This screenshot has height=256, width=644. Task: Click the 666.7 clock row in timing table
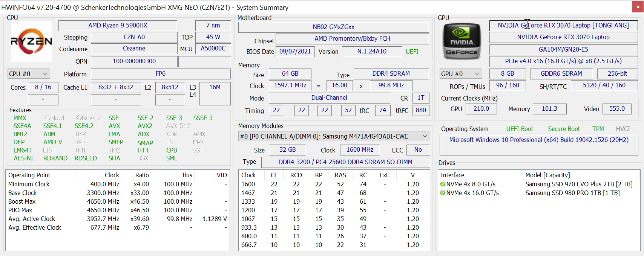pos(334,245)
